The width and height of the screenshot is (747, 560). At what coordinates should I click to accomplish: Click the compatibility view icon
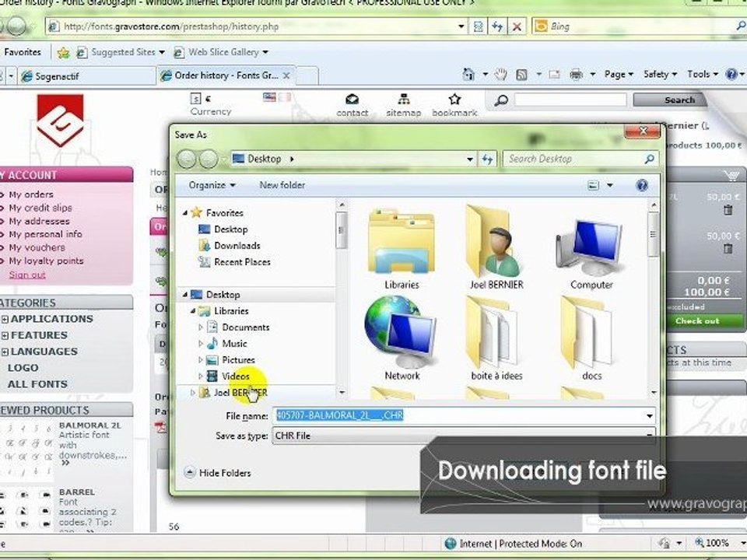click(x=478, y=26)
